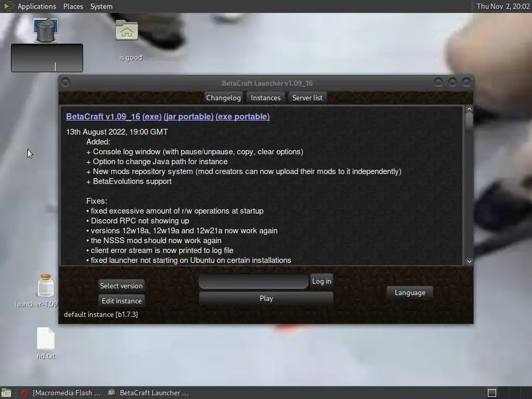Click the Fixes: heading text
The height and width of the screenshot is (399, 532).
[96, 201]
